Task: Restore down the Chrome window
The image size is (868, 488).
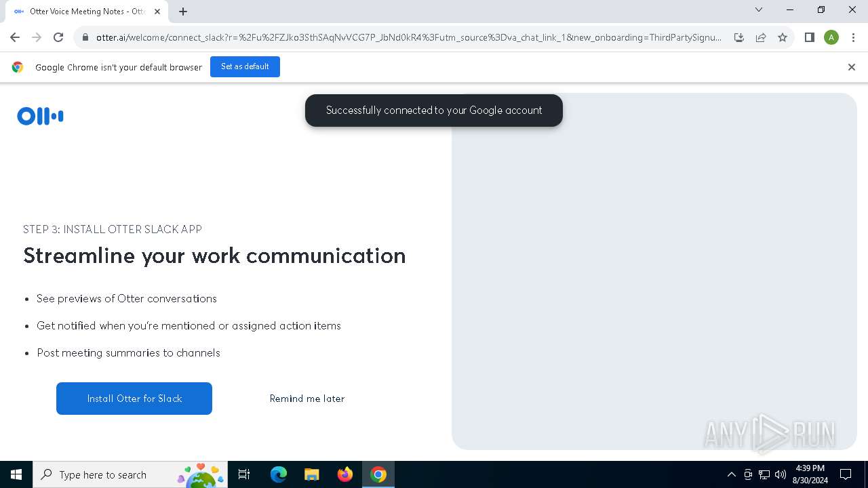Action: (x=821, y=9)
